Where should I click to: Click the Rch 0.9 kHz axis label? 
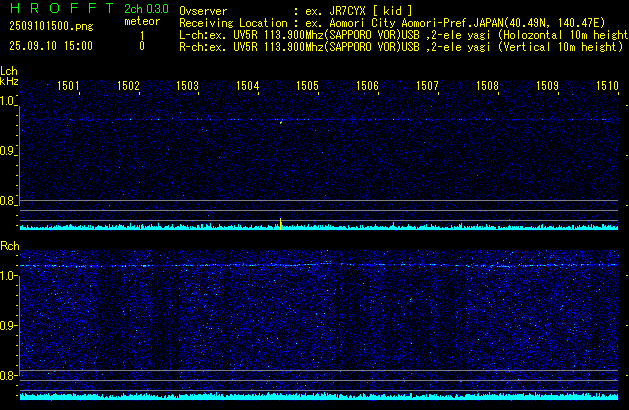(x=8, y=325)
